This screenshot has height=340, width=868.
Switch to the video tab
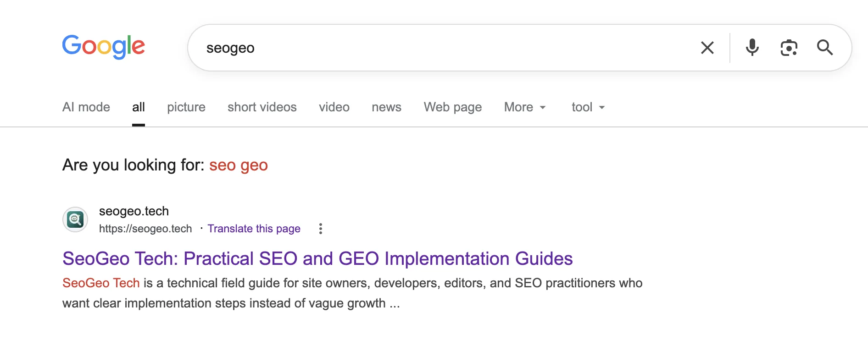click(334, 107)
